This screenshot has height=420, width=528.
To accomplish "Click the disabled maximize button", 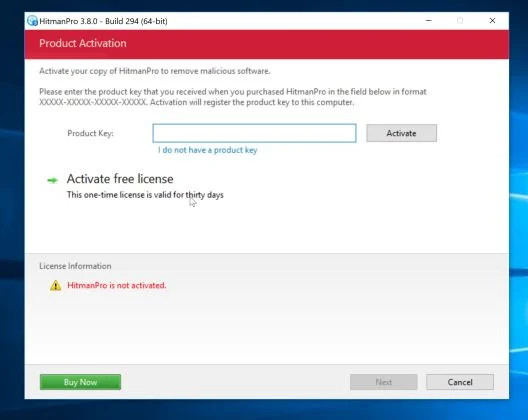I will 460,21.
